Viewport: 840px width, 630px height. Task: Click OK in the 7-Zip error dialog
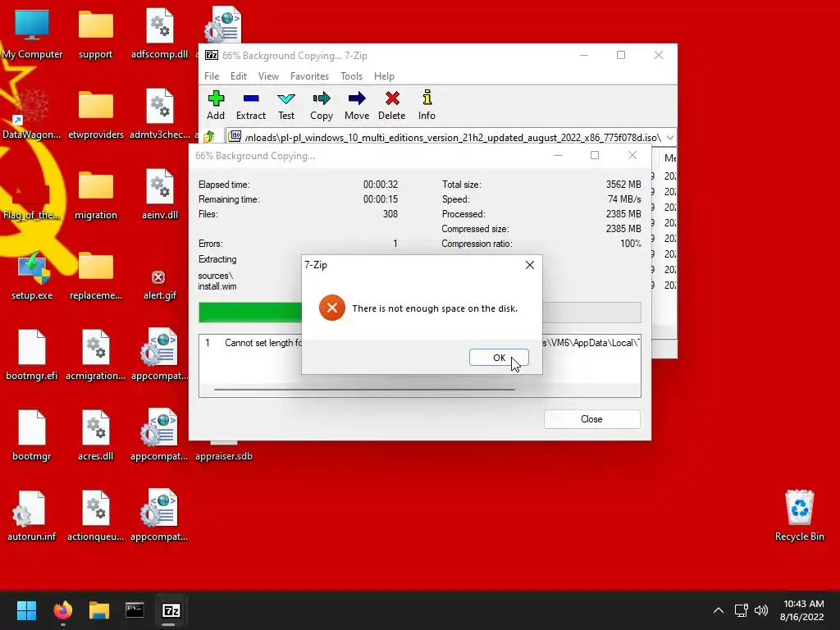pos(499,358)
